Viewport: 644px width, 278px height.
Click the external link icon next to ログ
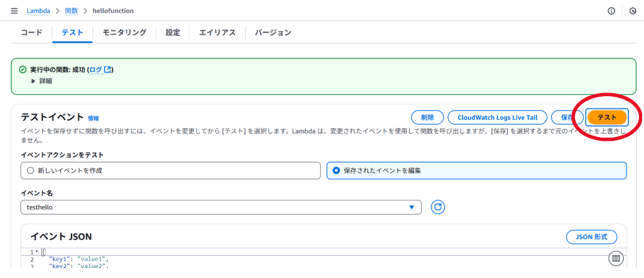pos(108,69)
